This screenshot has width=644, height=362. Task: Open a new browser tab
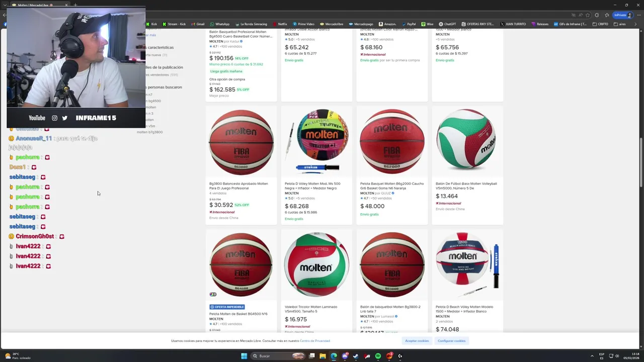[x=75, y=5]
